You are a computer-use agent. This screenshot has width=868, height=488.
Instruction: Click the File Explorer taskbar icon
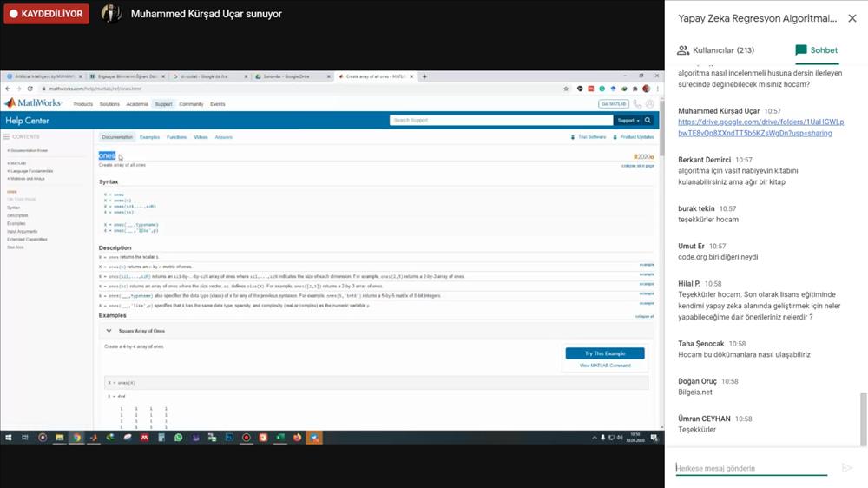pyautogui.click(x=59, y=438)
